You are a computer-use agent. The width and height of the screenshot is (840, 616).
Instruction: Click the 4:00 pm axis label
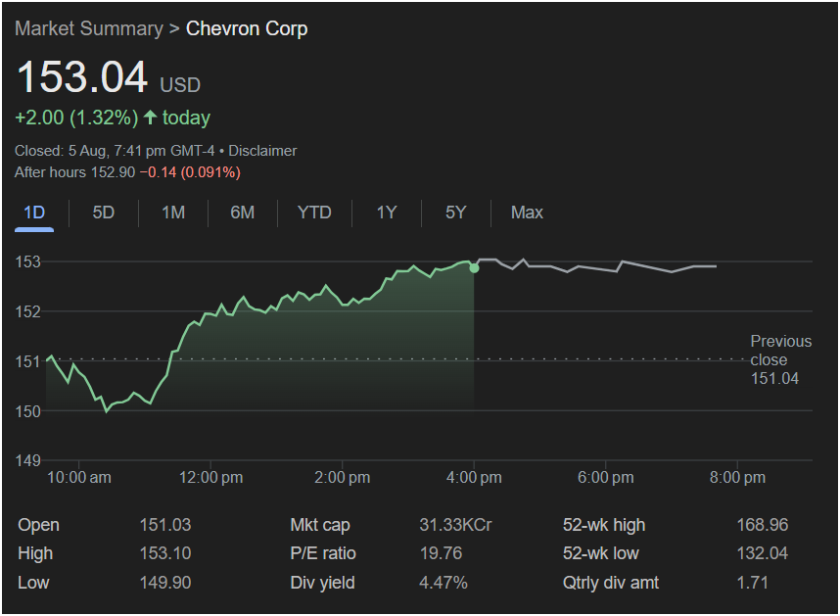pos(474,477)
